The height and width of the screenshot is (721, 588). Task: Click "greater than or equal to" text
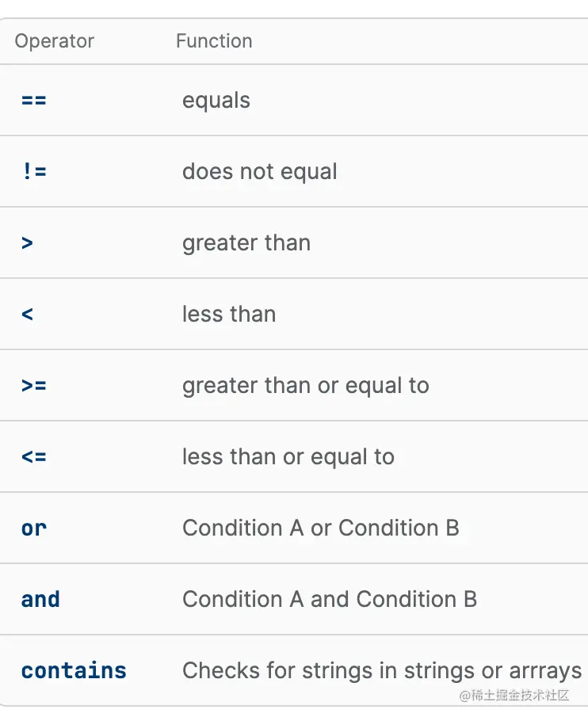pos(305,386)
